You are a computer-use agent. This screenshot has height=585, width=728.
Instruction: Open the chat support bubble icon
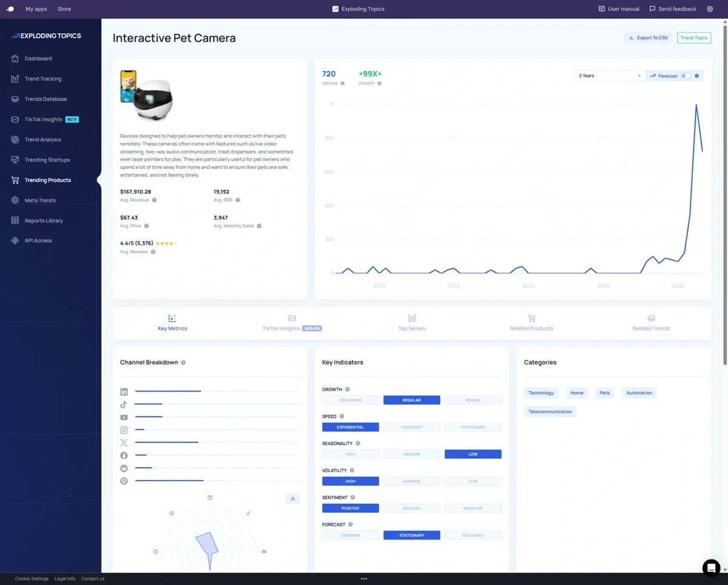point(711,568)
